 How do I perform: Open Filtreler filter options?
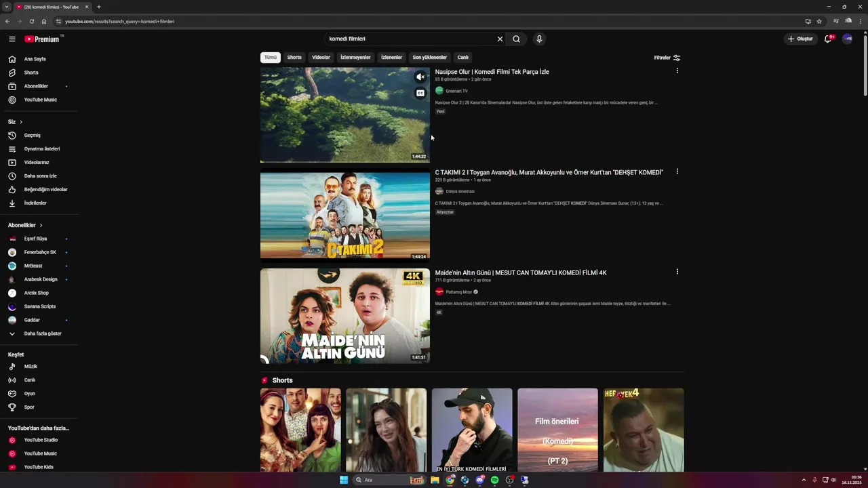667,58
